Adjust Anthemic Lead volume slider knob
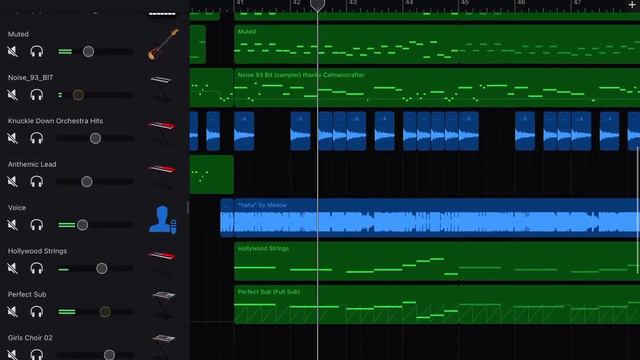This screenshot has width=640, height=360. pyautogui.click(x=87, y=182)
